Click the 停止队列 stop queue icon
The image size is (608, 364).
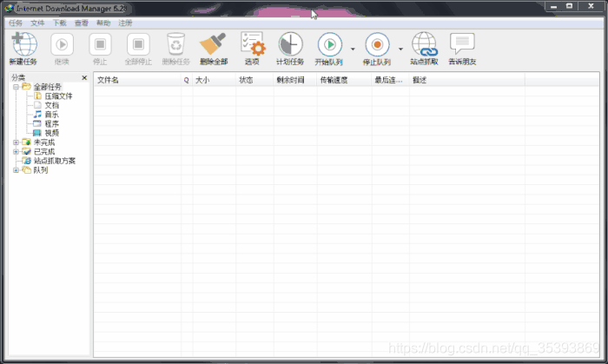click(377, 44)
